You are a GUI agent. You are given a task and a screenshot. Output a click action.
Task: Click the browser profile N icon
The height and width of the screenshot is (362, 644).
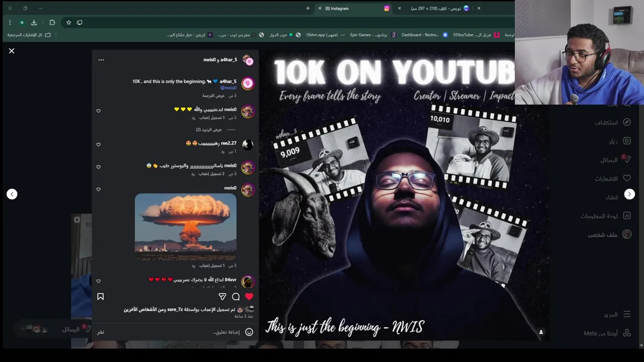[x=22, y=22]
